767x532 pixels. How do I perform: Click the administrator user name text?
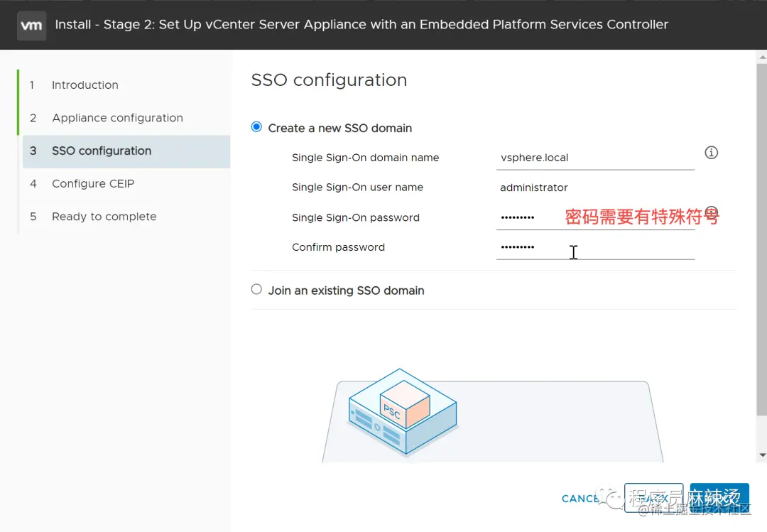533,188
